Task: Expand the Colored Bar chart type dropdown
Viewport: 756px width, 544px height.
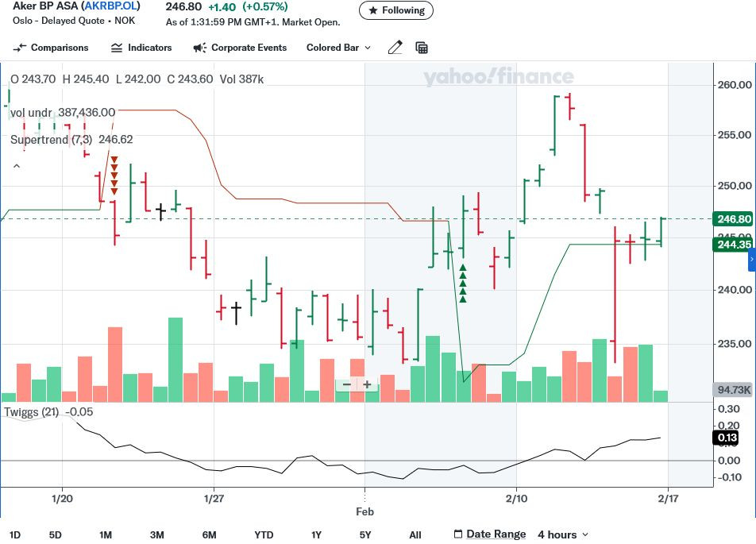Action: tap(338, 48)
